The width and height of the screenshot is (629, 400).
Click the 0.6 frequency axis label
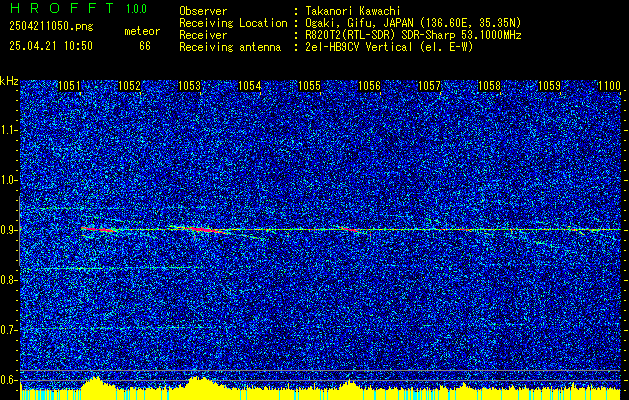click(x=8, y=380)
